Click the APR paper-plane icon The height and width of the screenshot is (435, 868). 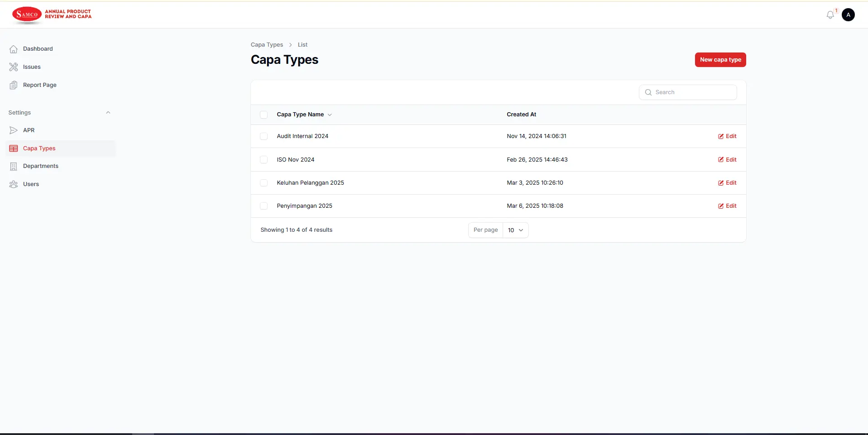(x=14, y=130)
